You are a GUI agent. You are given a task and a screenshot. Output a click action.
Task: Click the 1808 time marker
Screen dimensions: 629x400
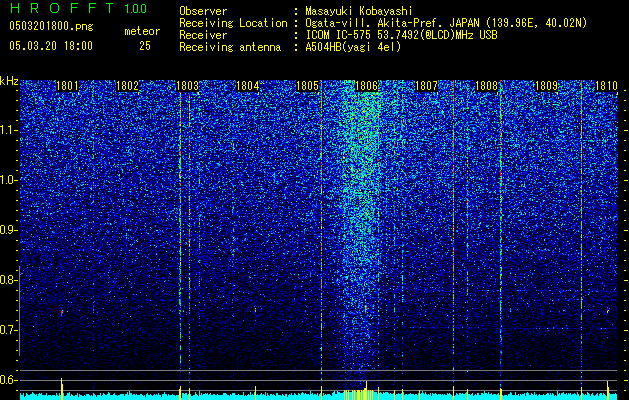[x=486, y=86]
